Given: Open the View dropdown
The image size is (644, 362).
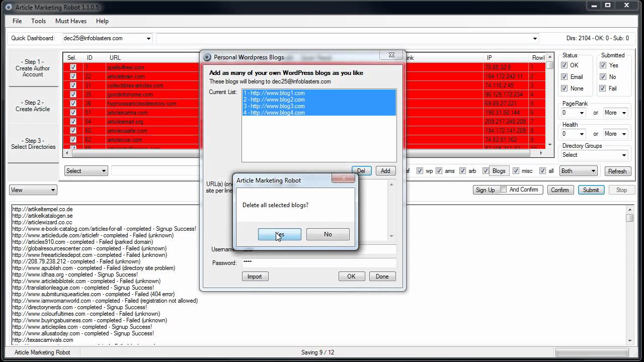Looking at the screenshot, I should 33,190.
